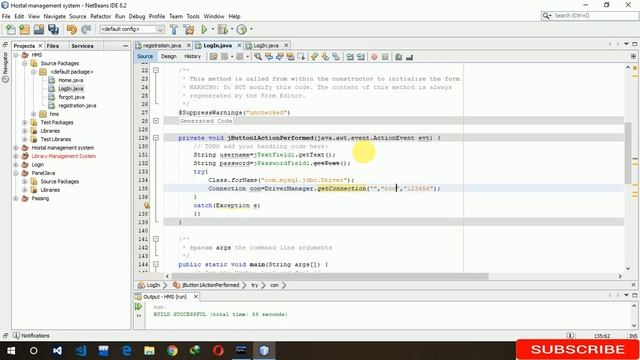Click Stop Macro Recording editor icon

click(385, 57)
